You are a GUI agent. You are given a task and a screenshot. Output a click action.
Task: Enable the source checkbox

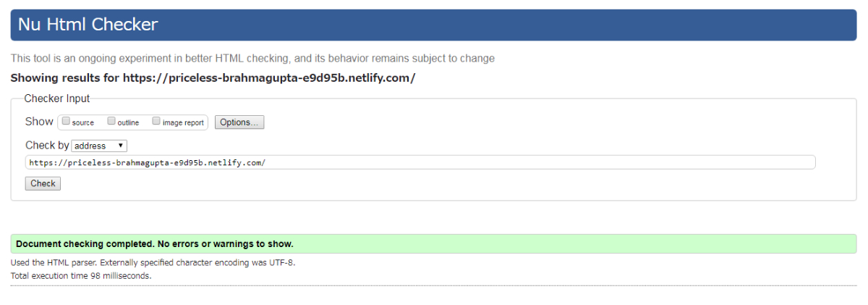point(67,122)
